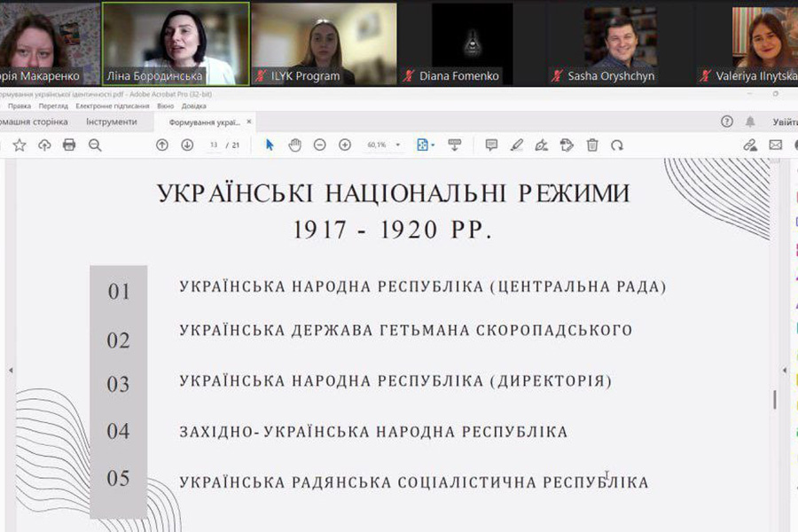The height and width of the screenshot is (532, 798).
Task: Click text УКРАЇНСЬКА НАРОДНА РЕСПУБЛІКА (ЦЕНТРАЛЬНА РАДА)
Action: [x=423, y=286]
